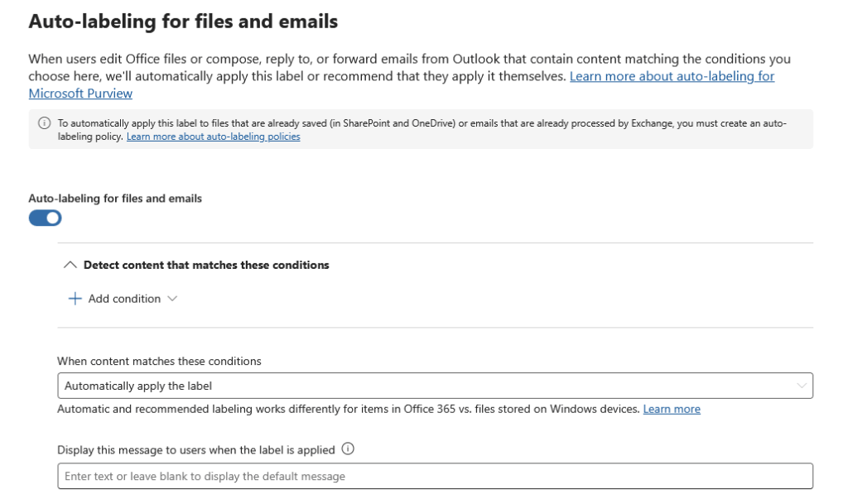Collapse Detect content that matches these conditions

coord(70,265)
